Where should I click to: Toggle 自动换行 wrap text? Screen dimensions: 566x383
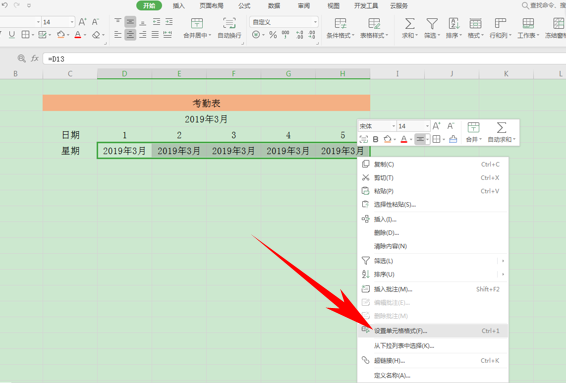tap(230, 28)
